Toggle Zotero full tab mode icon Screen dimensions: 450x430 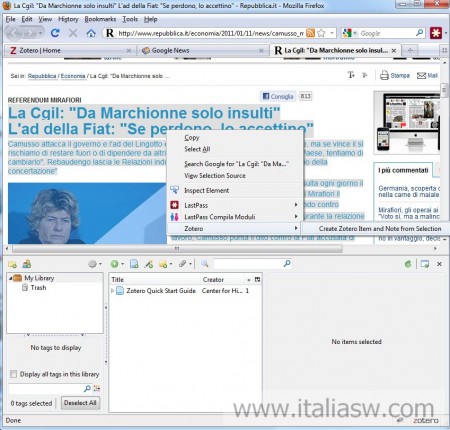[x=425, y=264]
